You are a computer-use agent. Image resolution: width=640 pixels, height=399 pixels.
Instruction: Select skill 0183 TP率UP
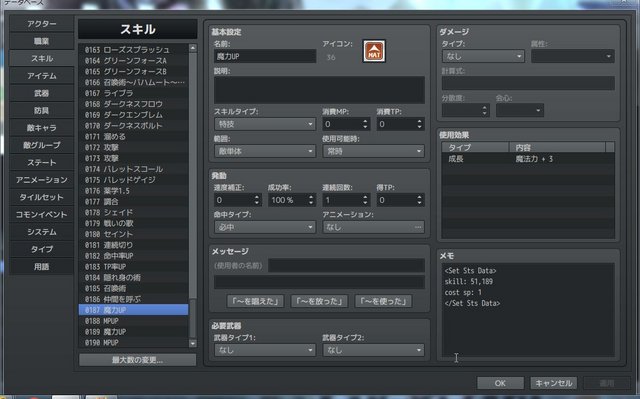(x=133, y=266)
